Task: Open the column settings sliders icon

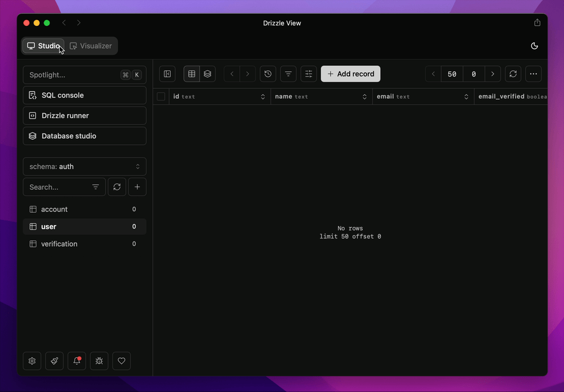Action: click(308, 73)
